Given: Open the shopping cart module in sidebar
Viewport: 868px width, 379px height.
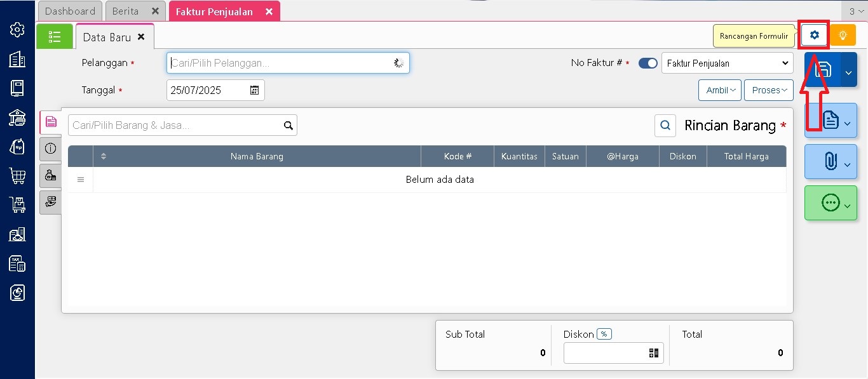Looking at the screenshot, I should coord(17,176).
